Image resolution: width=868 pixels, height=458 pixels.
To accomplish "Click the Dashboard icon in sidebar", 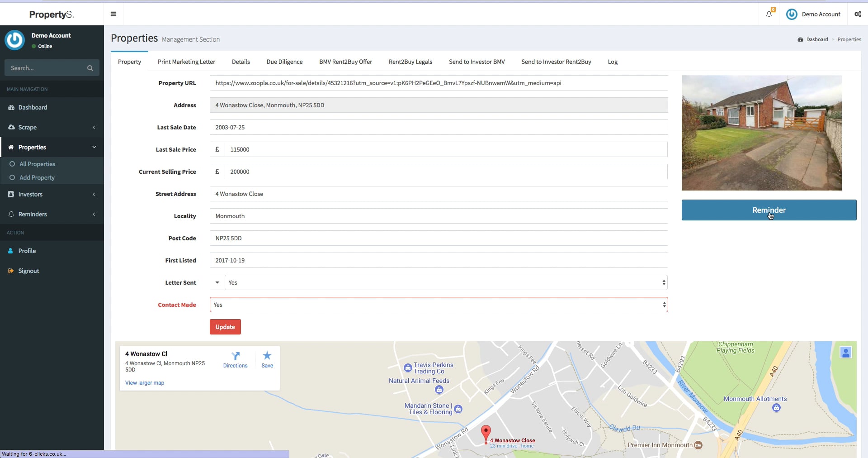I will tap(11, 107).
